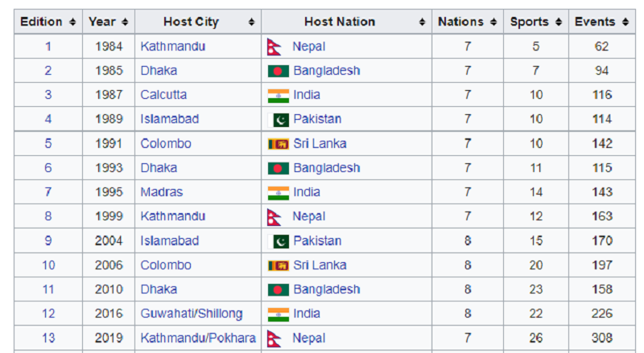Click the India flag in the 2016 row

tap(278, 314)
